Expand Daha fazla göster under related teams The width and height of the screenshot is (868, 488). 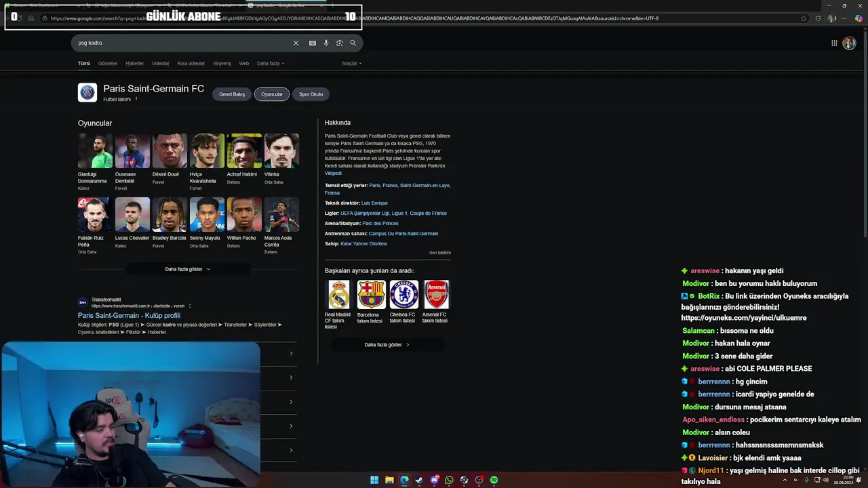[x=387, y=344]
